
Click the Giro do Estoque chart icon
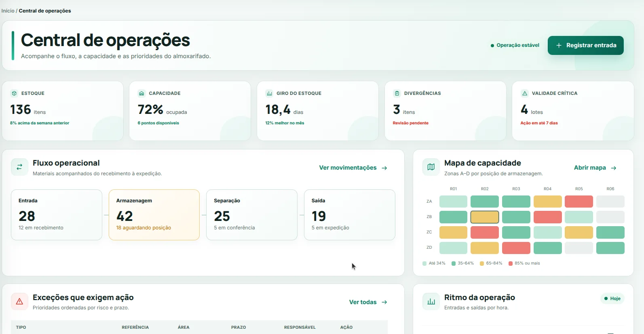(269, 93)
